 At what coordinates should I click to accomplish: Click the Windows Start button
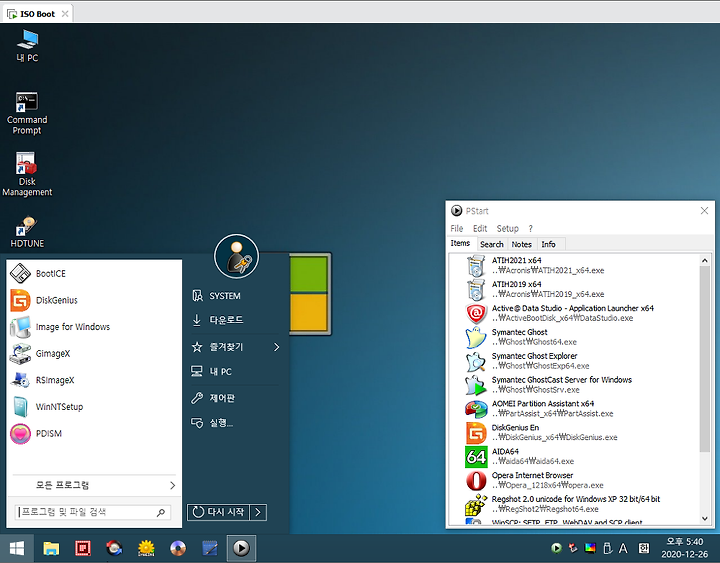tap(17, 548)
